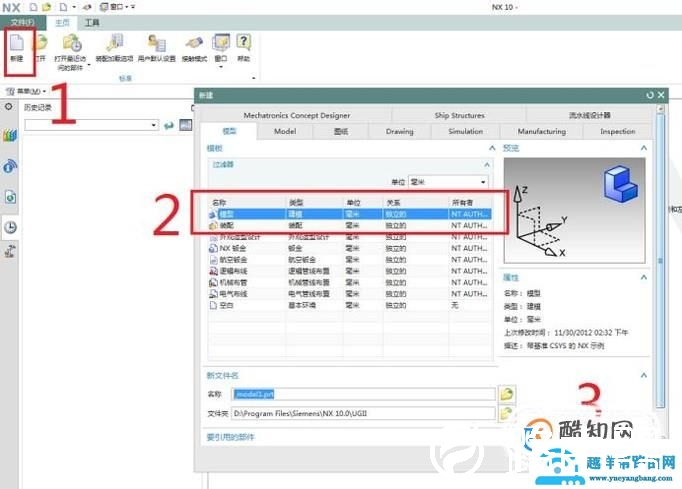Collapse the 过滤器 filter section
Viewport: 682px width, 489px height.
tap(487, 164)
